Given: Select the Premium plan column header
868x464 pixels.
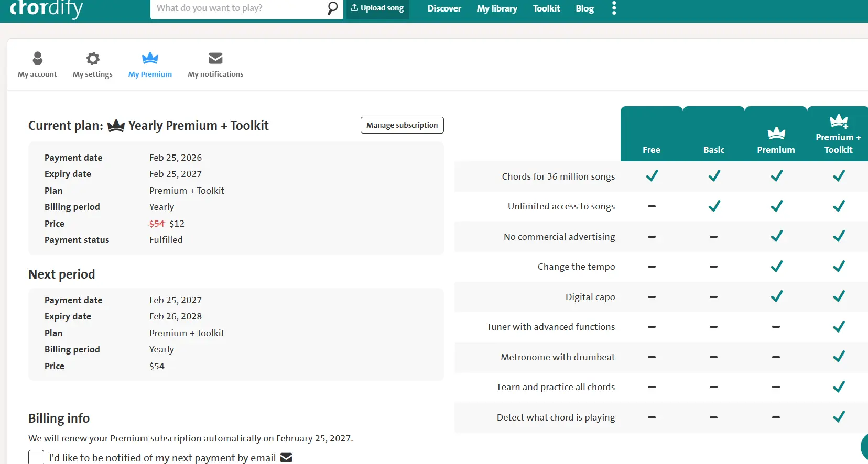Looking at the screenshot, I should coord(776,134).
